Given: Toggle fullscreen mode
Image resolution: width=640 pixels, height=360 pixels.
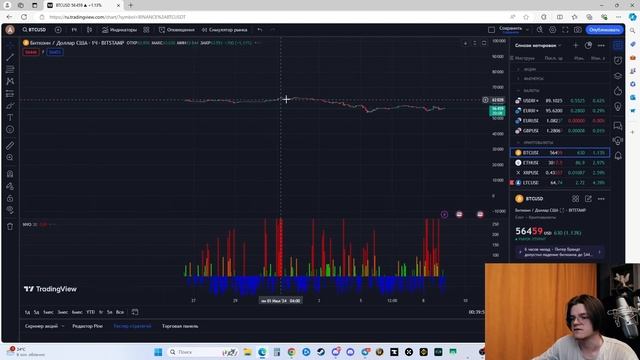Looking at the screenshot, I should pyautogui.click(x=565, y=30).
